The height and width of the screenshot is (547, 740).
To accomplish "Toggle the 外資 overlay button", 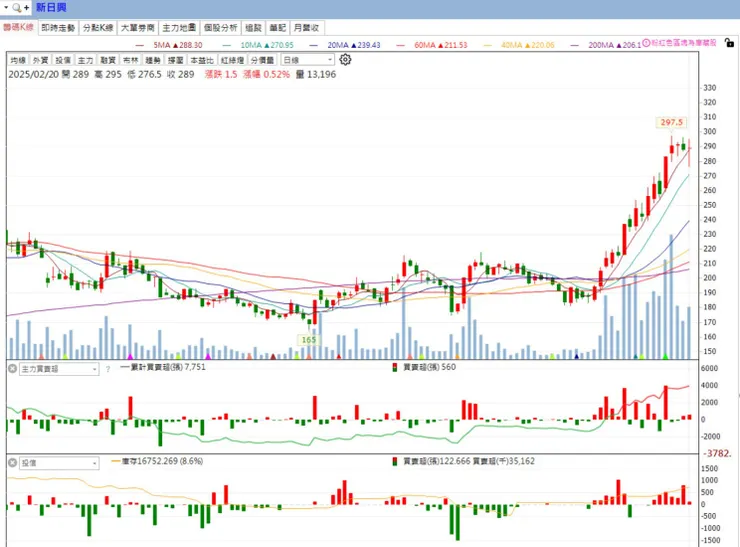I will pyautogui.click(x=41, y=60).
